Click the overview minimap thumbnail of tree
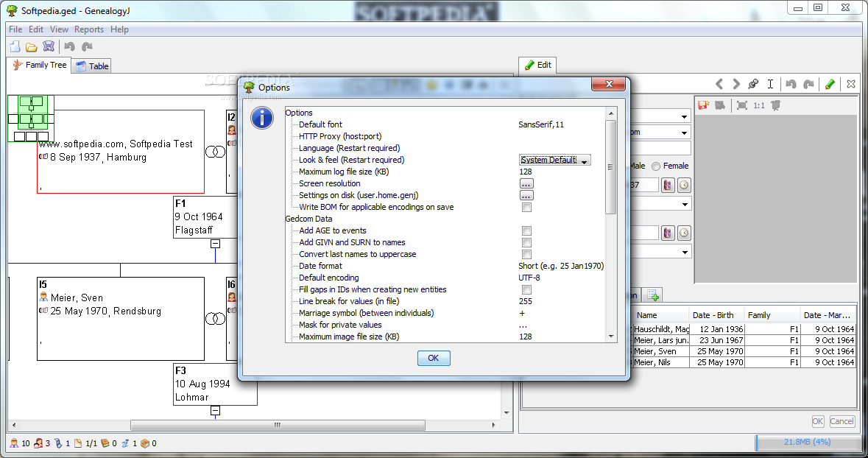This screenshot has width=868, height=458. [x=31, y=118]
